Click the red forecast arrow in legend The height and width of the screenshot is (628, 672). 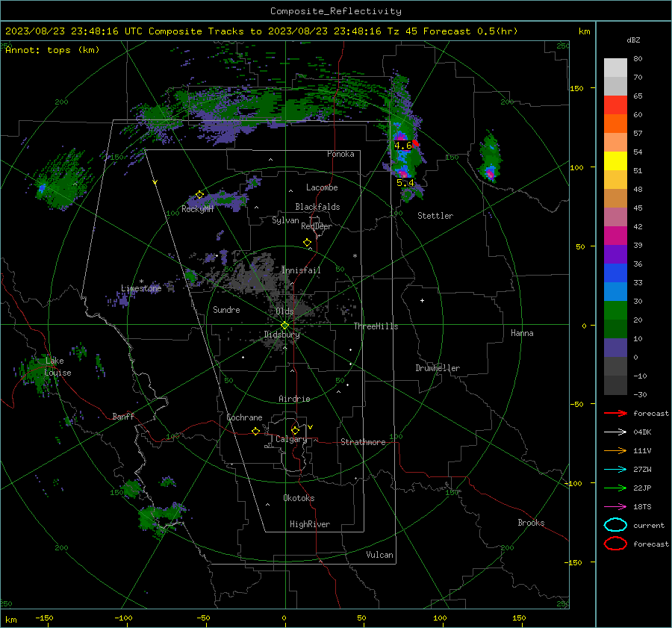[615, 413]
